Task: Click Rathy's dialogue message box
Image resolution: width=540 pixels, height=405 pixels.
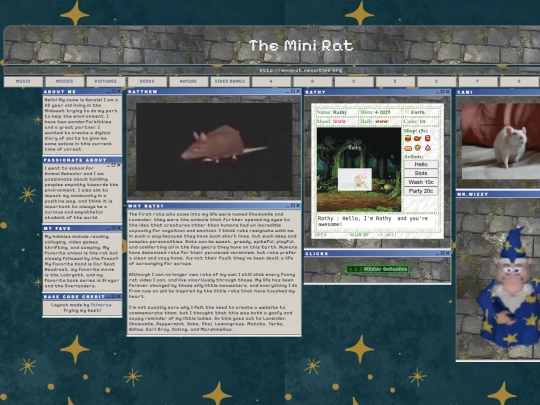Action: point(377,221)
